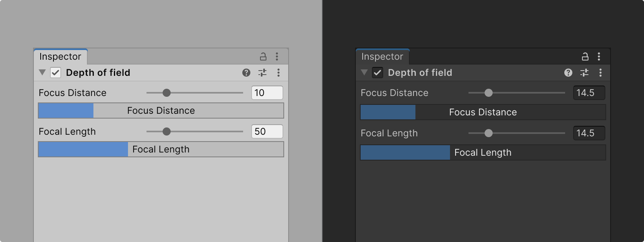
Task: Open help for Depth of field in dark Inspector
Action: 568,73
